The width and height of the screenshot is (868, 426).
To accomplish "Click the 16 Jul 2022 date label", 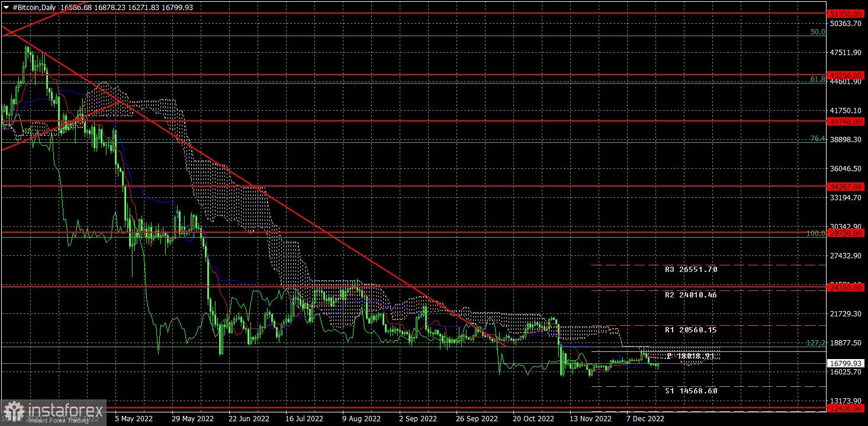I will click(303, 418).
